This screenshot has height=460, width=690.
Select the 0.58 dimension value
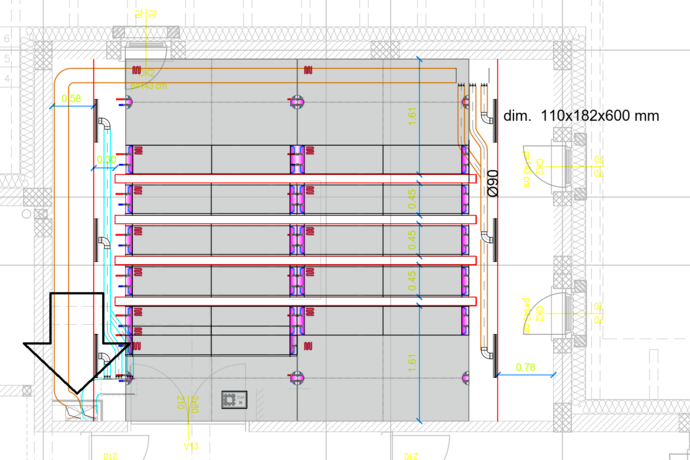(x=71, y=99)
